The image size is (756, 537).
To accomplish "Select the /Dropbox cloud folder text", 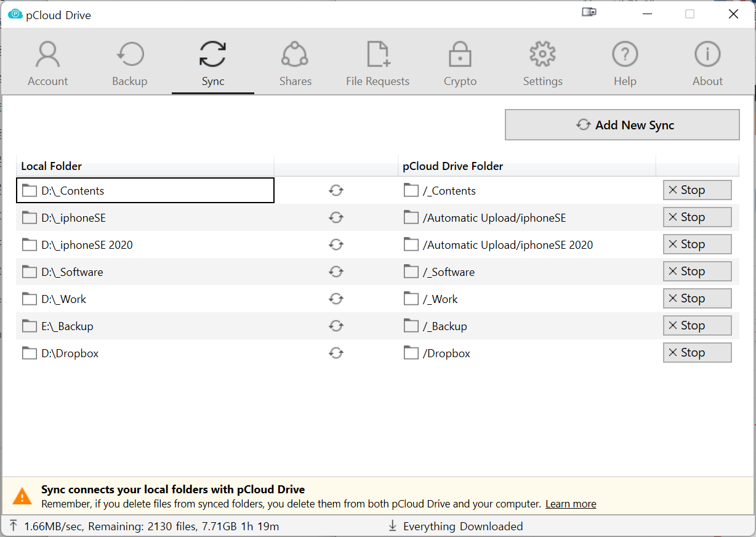I will click(x=446, y=353).
